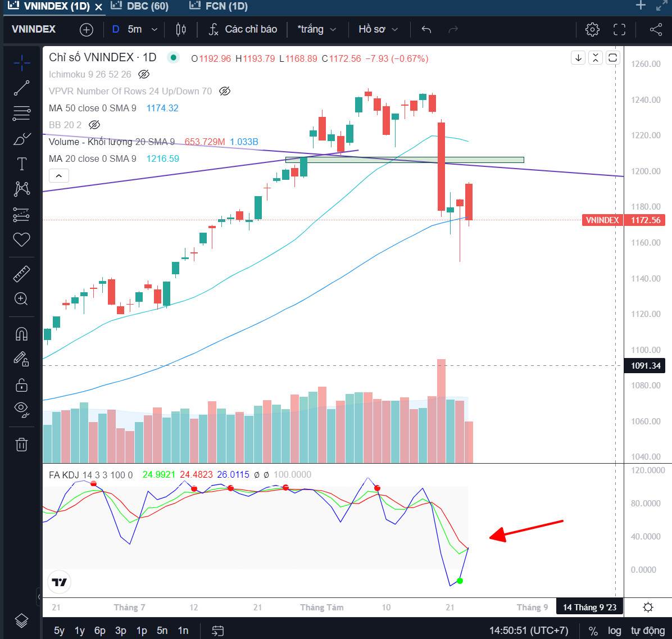Click the trash icon to remove drawings
This screenshot has height=639, width=672.
pyautogui.click(x=21, y=445)
